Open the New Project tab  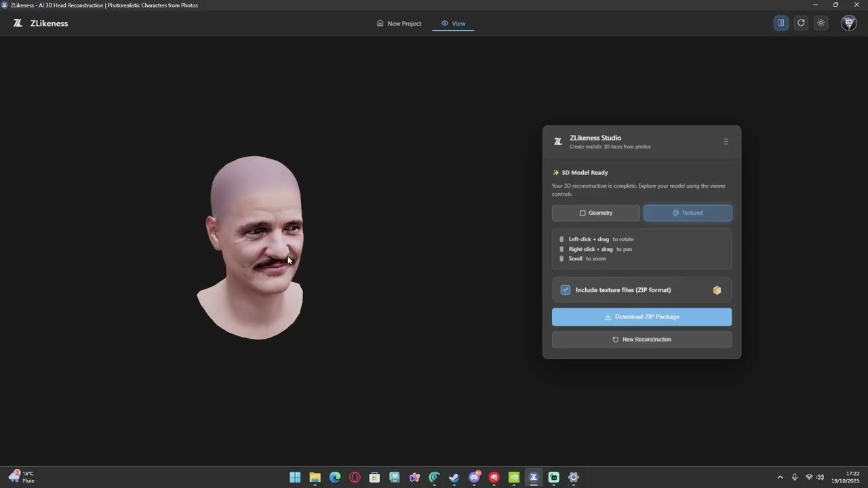pyautogui.click(x=399, y=23)
